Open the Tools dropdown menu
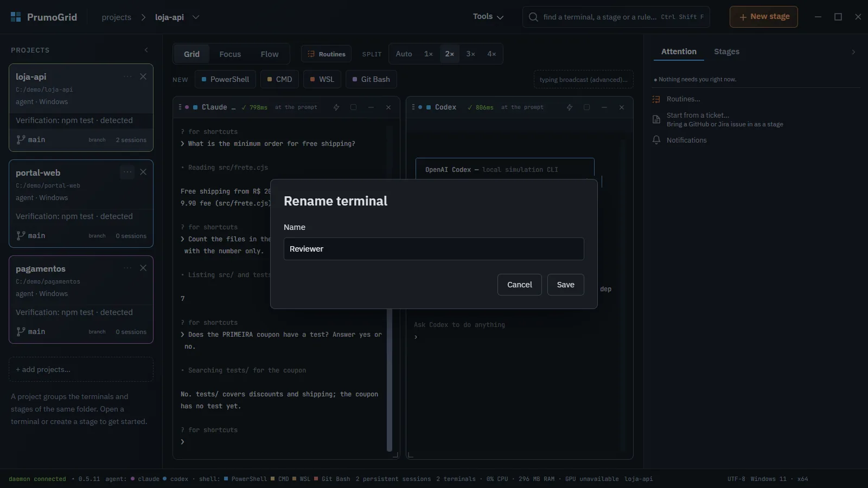This screenshot has height=488, width=868. 488,17
